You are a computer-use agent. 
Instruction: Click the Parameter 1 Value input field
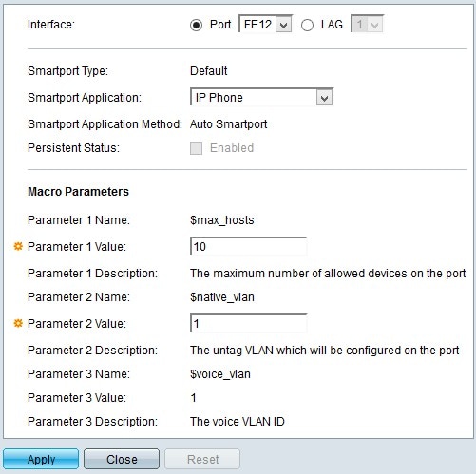pos(249,246)
